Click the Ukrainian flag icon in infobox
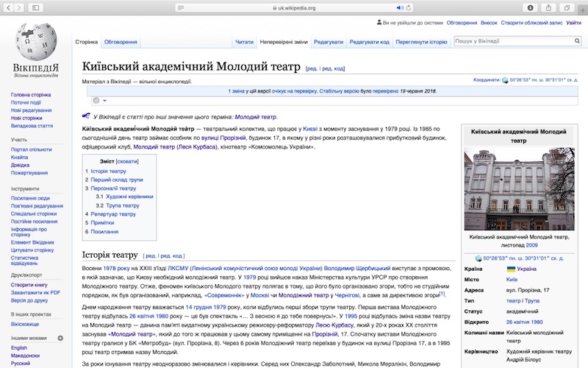 511,269
